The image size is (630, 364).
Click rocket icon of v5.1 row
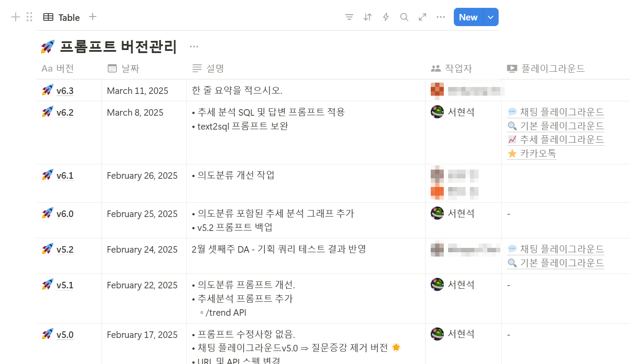click(x=47, y=285)
